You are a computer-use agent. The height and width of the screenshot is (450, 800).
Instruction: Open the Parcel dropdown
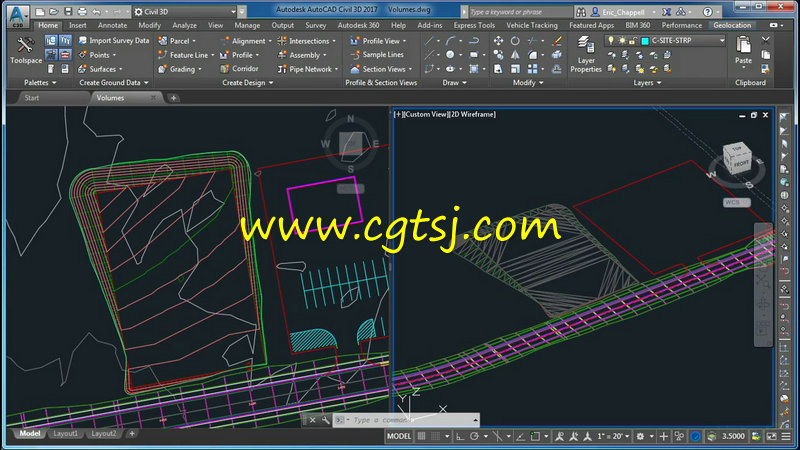[x=177, y=40]
